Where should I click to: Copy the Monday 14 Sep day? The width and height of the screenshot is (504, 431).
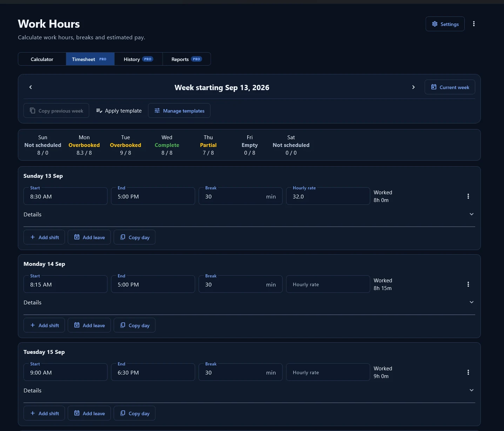(134, 325)
